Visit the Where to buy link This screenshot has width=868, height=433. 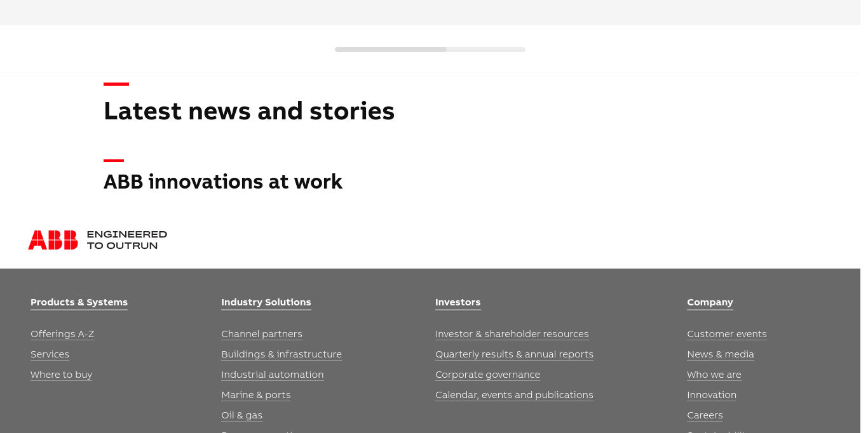click(61, 375)
